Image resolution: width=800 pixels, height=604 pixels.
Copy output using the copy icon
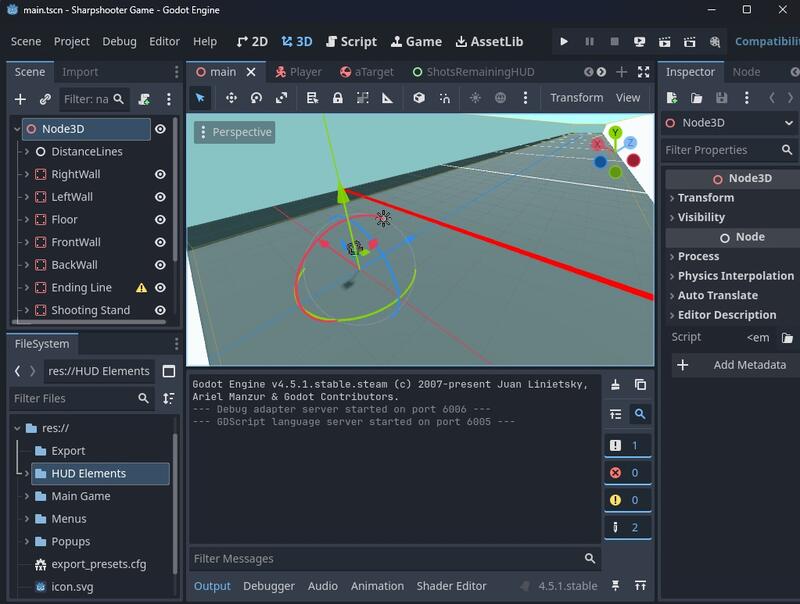[640, 385]
